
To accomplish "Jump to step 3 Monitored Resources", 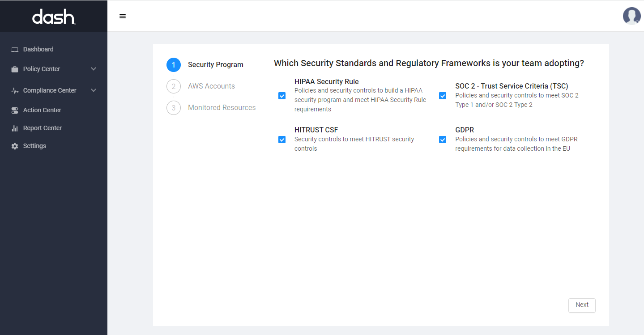I will (222, 107).
